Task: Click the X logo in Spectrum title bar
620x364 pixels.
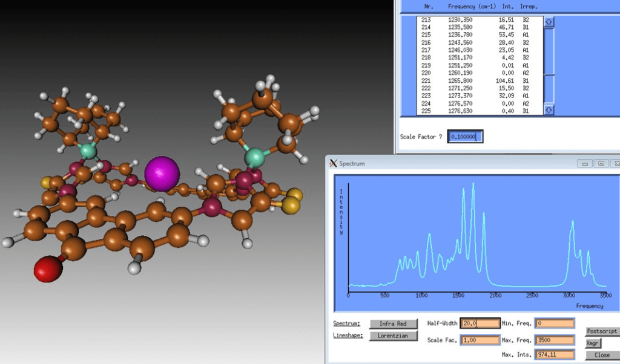Action: [332, 163]
